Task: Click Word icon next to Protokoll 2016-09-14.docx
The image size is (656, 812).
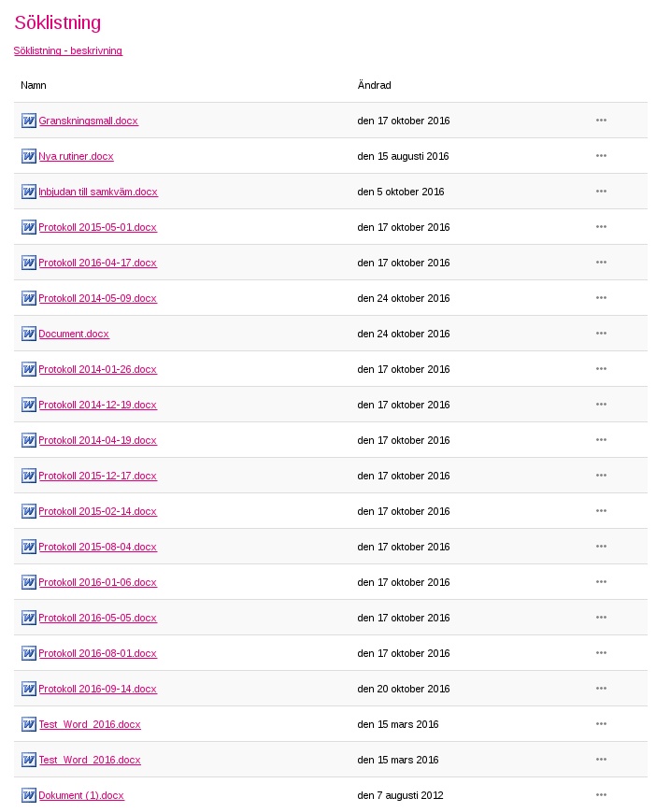Action: pyautogui.click(x=28, y=689)
